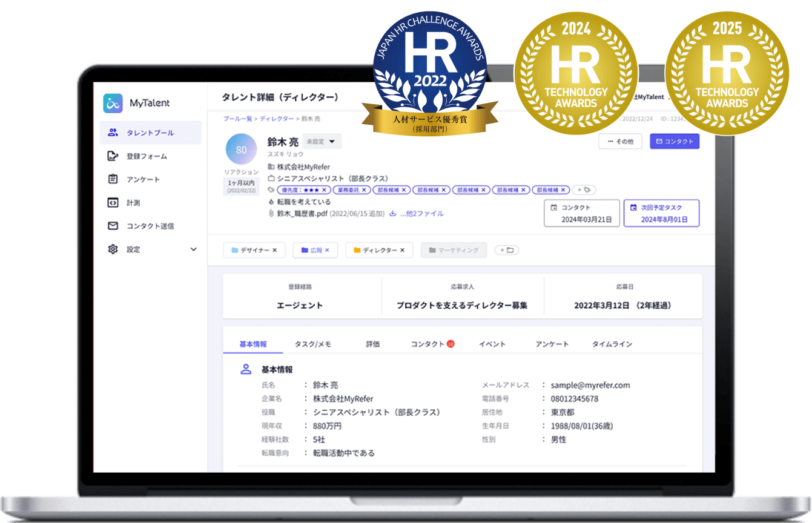This screenshot has height=523, width=812.
Task: Click the ディレクター orange folder icon
Action: [357, 250]
